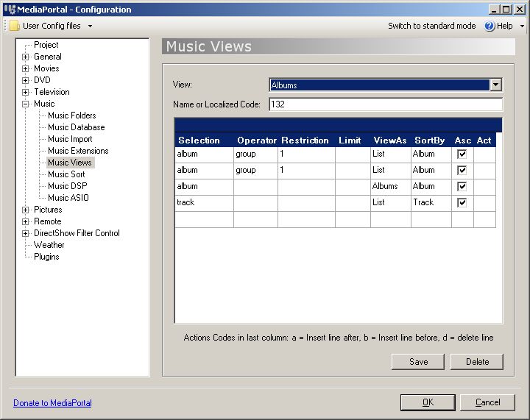Screen dimensions: 530x420
Task: Toggle Asc checkbox in first album row
Action: 462,154
